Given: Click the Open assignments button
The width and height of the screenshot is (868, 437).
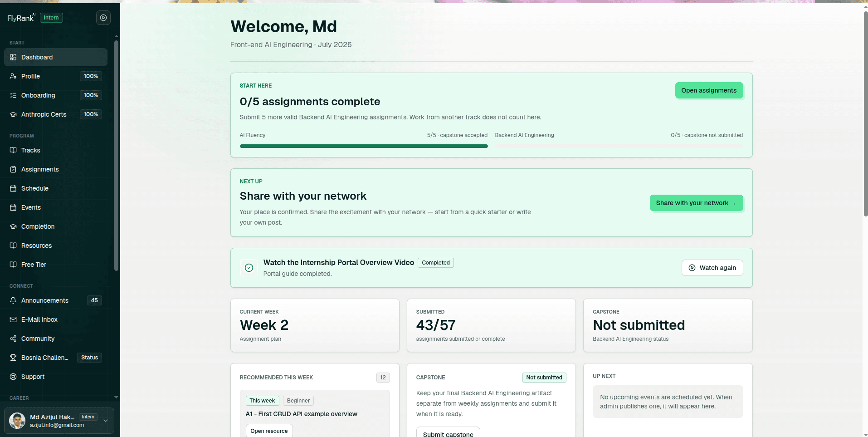Looking at the screenshot, I should 709,90.
